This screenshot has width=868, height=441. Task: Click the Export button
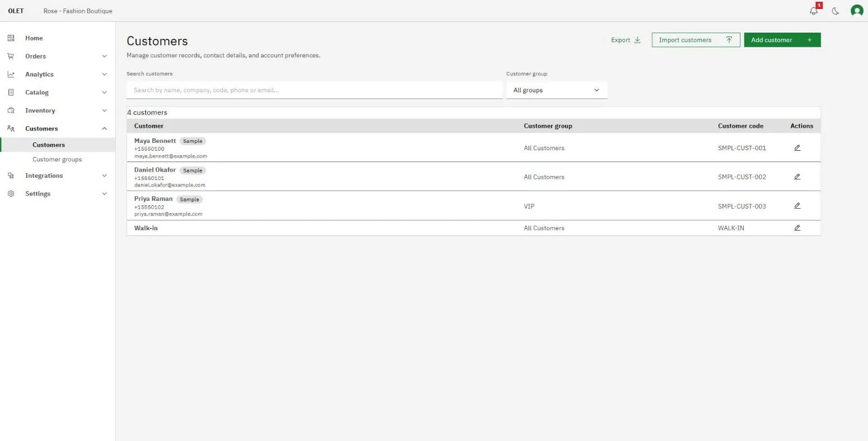pos(626,40)
